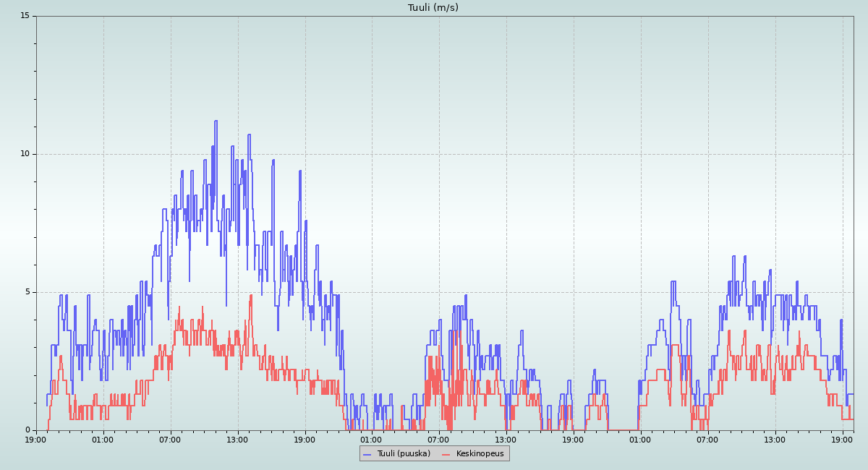868x470 pixels.
Task: Click the second 19:00 label from the left
Action: (x=305, y=440)
